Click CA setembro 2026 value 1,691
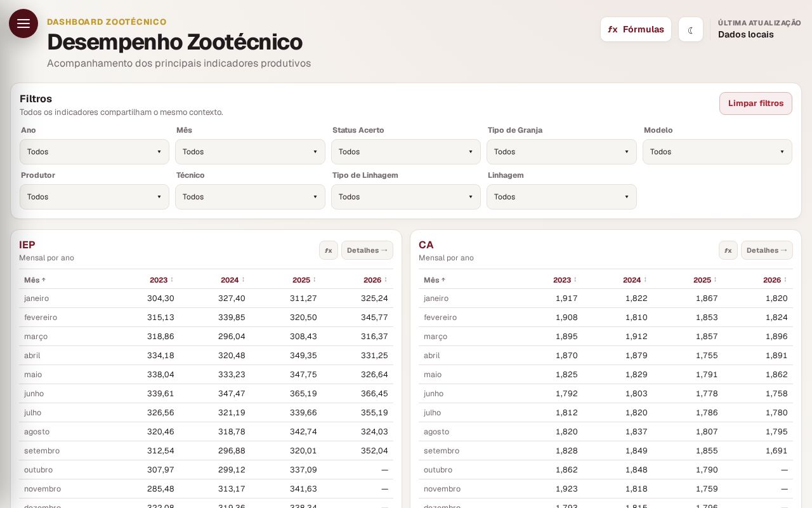The image size is (812, 508). (776, 451)
